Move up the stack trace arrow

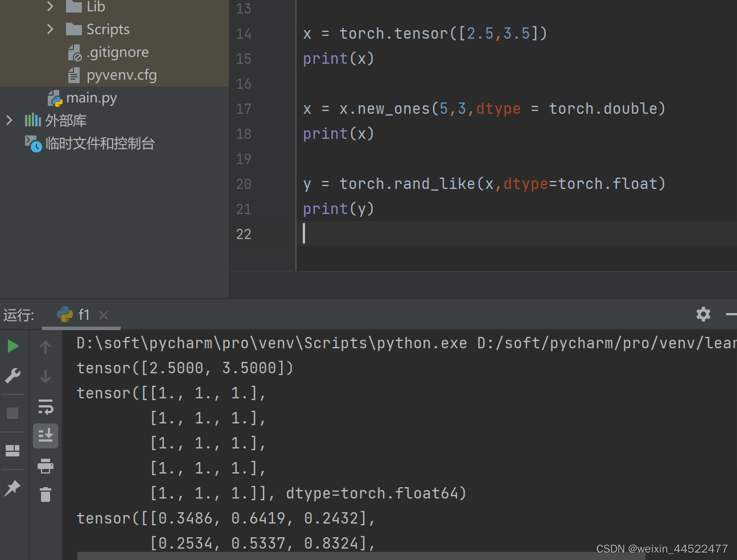tap(46, 347)
